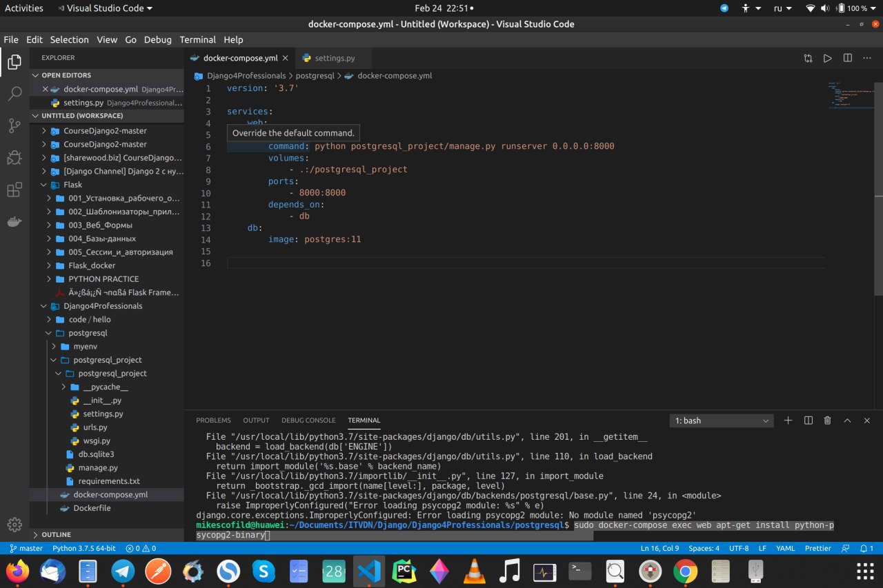Open the Docker view in activity bar
Image resolution: width=883 pixels, height=588 pixels.
(x=14, y=221)
